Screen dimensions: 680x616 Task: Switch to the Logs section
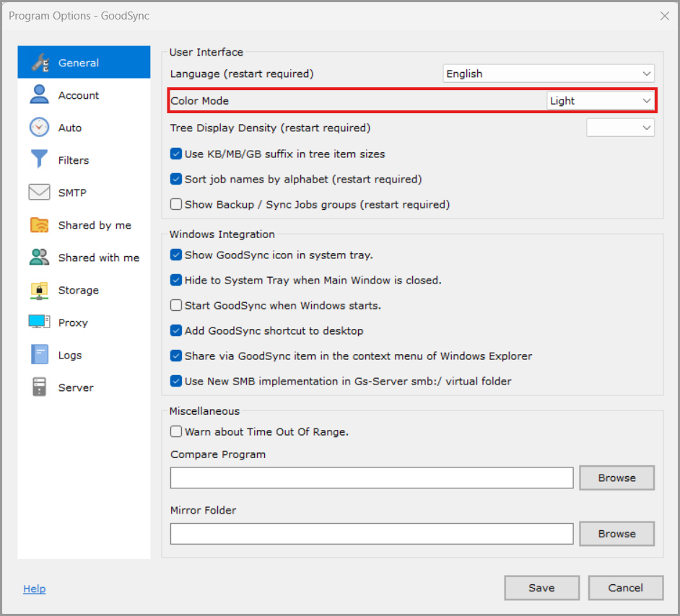(x=84, y=355)
